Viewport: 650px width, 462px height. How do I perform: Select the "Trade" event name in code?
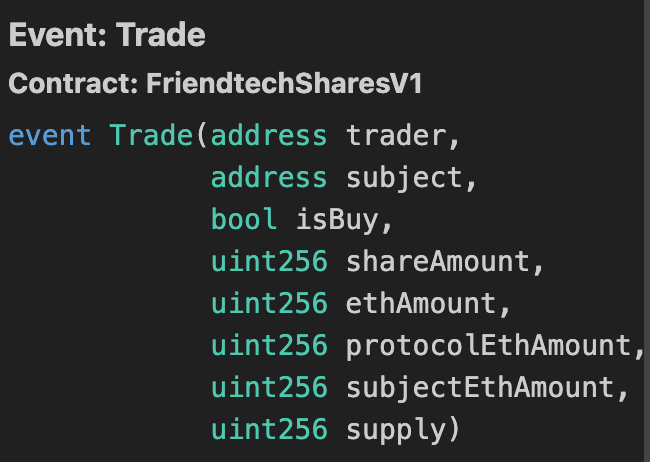click(x=151, y=135)
